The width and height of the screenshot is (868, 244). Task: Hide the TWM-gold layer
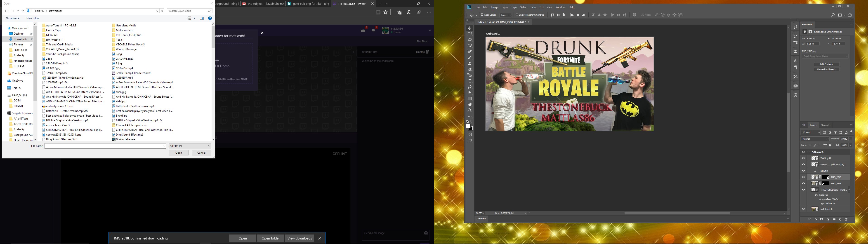803,158
